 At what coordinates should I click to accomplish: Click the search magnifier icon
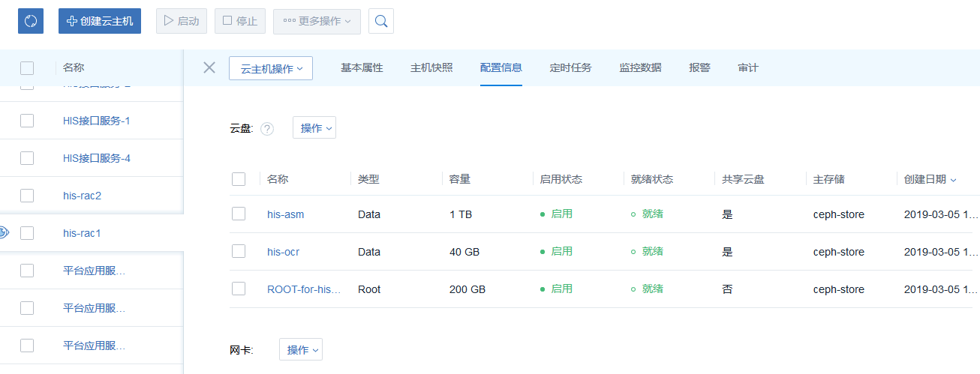(x=381, y=21)
